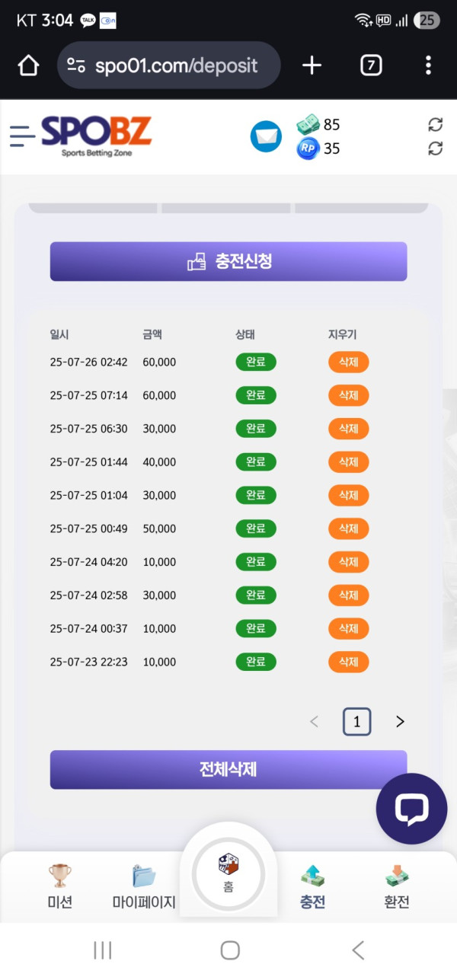Open the envelope messages icon

[266, 136]
